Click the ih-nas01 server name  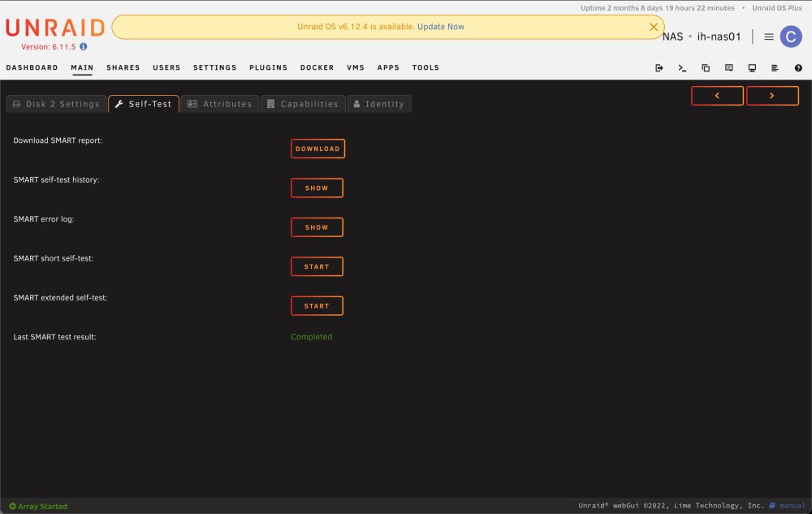pos(719,37)
